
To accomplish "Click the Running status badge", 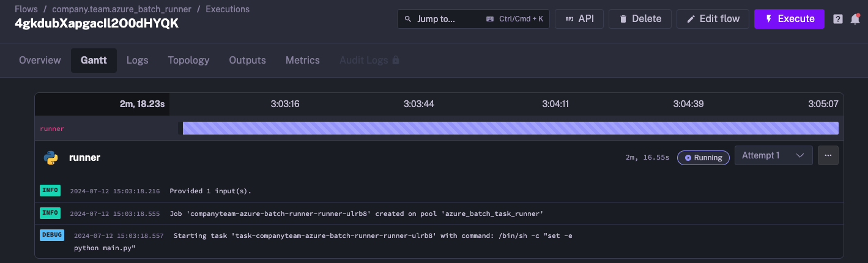I will click(703, 158).
